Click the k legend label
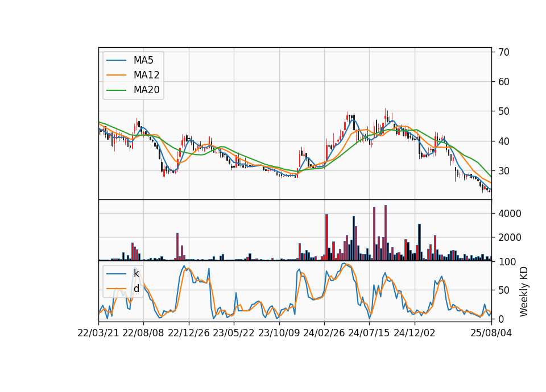 coord(136,273)
